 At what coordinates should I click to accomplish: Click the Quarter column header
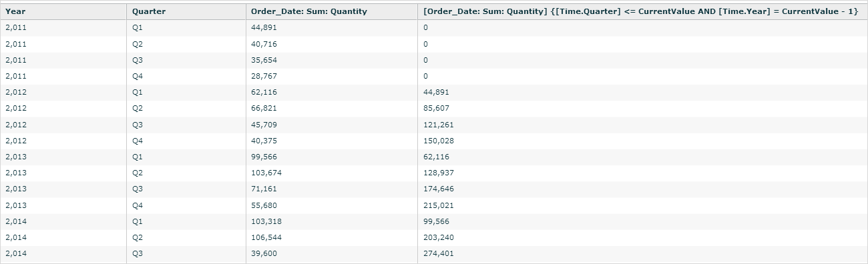point(186,11)
